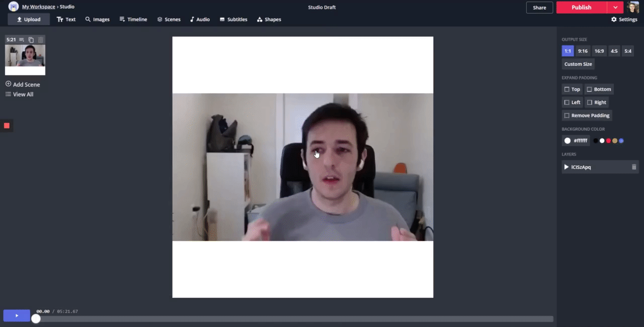The image size is (644, 327).
Task: Delete the lCISzApq layer with trash icon
Action: (634, 167)
